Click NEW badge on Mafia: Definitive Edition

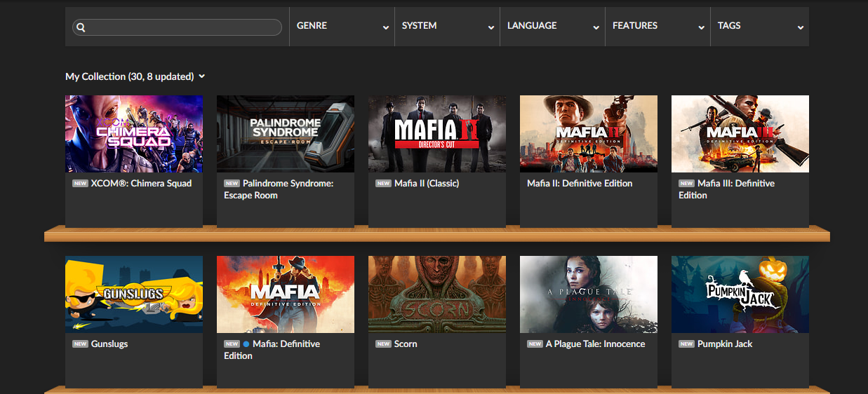(232, 344)
